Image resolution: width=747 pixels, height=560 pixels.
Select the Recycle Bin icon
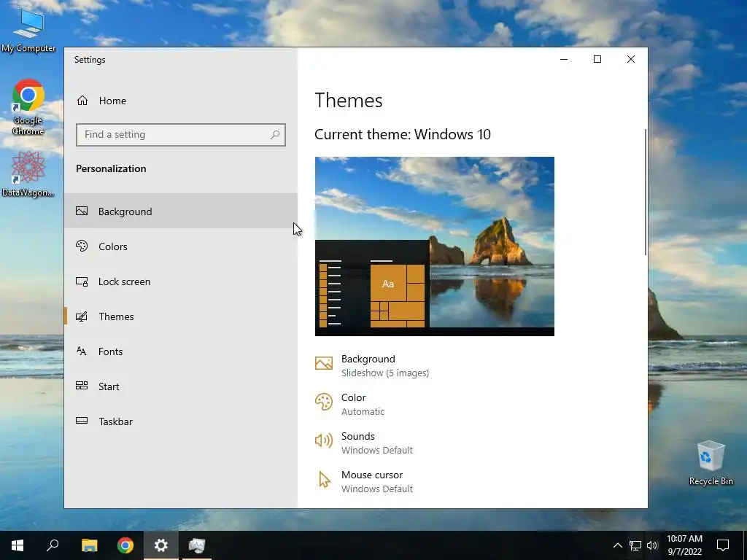pyautogui.click(x=711, y=463)
